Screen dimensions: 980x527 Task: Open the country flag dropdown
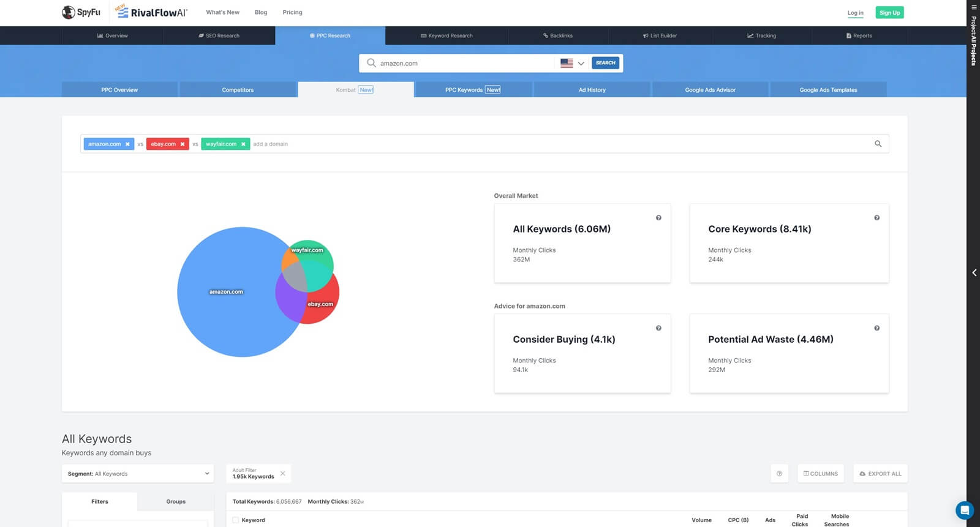pyautogui.click(x=572, y=63)
